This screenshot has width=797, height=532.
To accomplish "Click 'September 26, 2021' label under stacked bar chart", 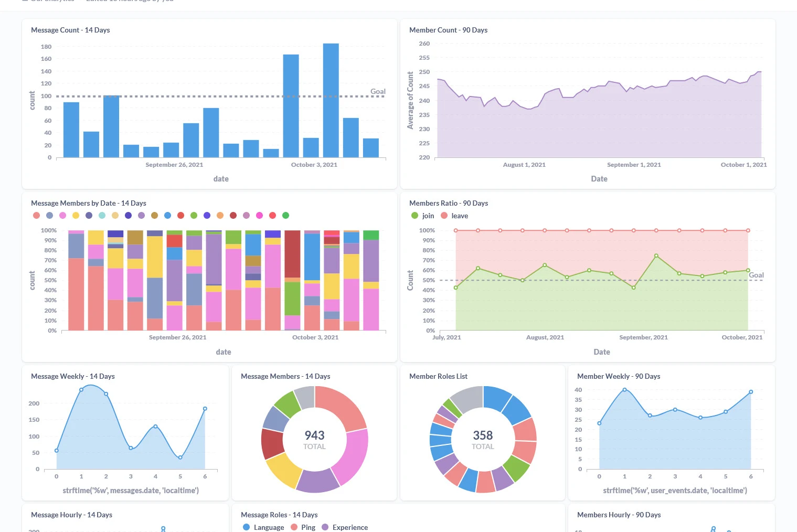I will pos(177,337).
